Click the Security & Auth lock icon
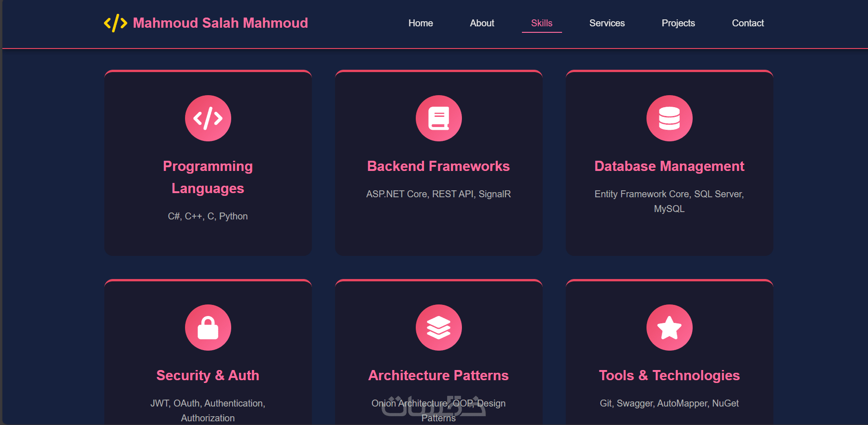 (208, 328)
